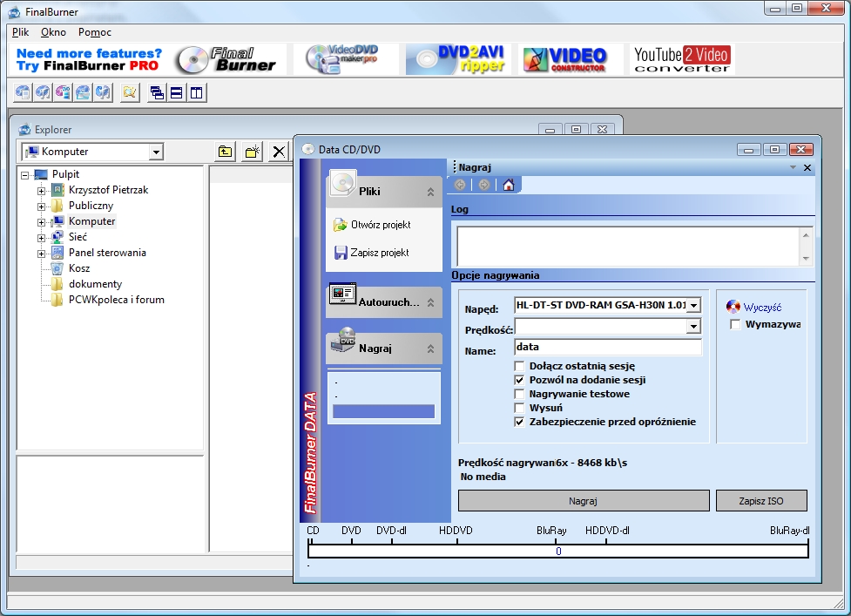The height and width of the screenshot is (616, 851).
Task: Click the folder-search Explorer toolbar icon
Action: pyautogui.click(x=129, y=93)
